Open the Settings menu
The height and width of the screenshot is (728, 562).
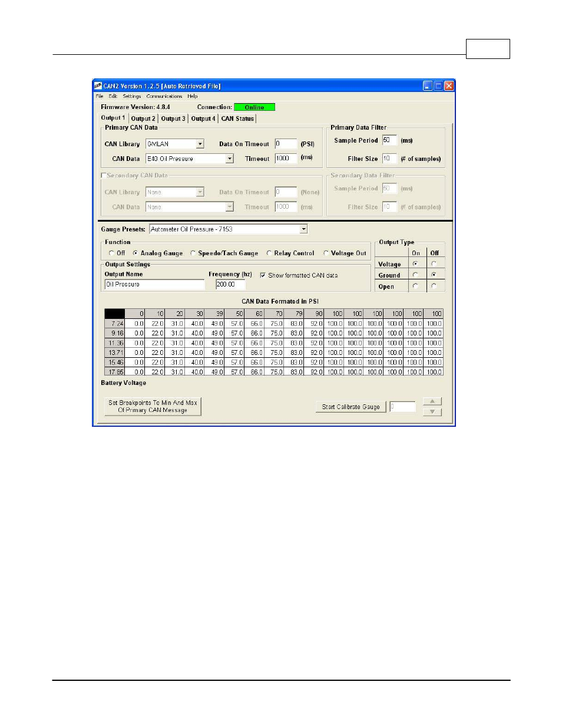pos(132,96)
